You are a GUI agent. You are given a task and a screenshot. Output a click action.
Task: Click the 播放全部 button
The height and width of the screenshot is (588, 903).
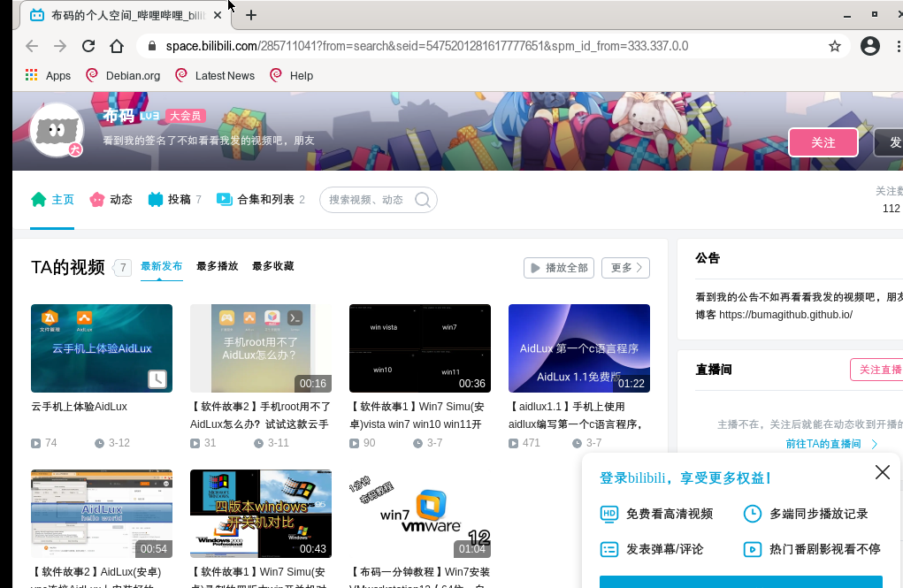(x=559, y=268)
